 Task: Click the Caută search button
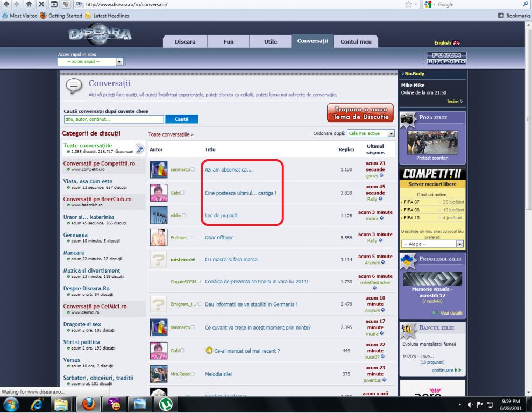181,119
